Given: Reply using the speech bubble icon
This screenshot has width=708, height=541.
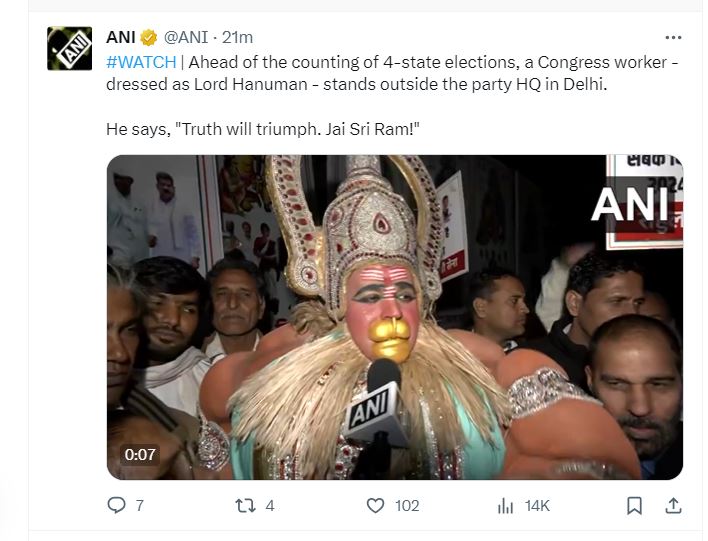Looking at the screenshot, I should pyautogui.click(x=116, y=506).
